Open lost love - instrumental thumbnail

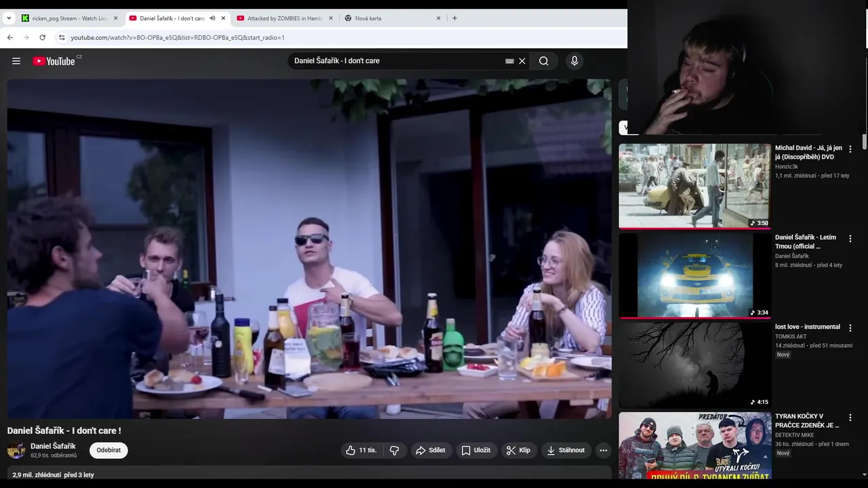click(694, 365)
